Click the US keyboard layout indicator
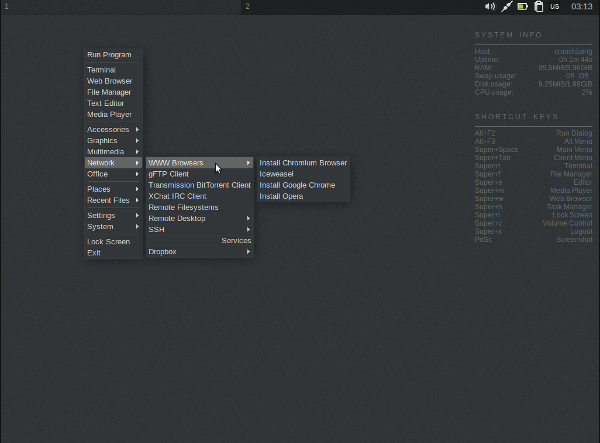The height and width of the screenshot is (443, 600). 555,7
